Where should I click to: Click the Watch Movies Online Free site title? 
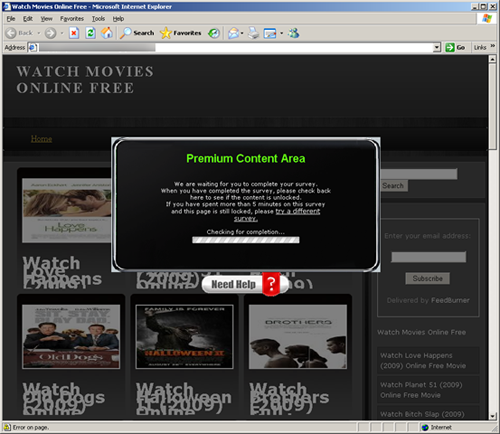85,80
